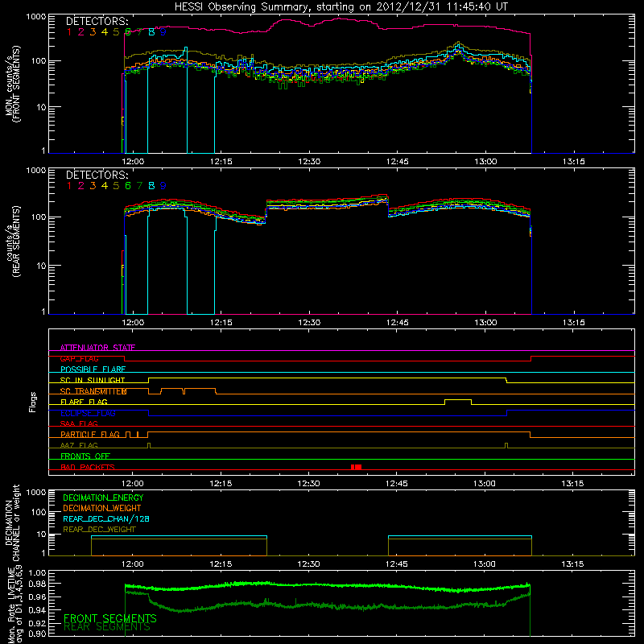
Task: Choose detector 3 in the rear segments legend
Action: coord(93,186)
